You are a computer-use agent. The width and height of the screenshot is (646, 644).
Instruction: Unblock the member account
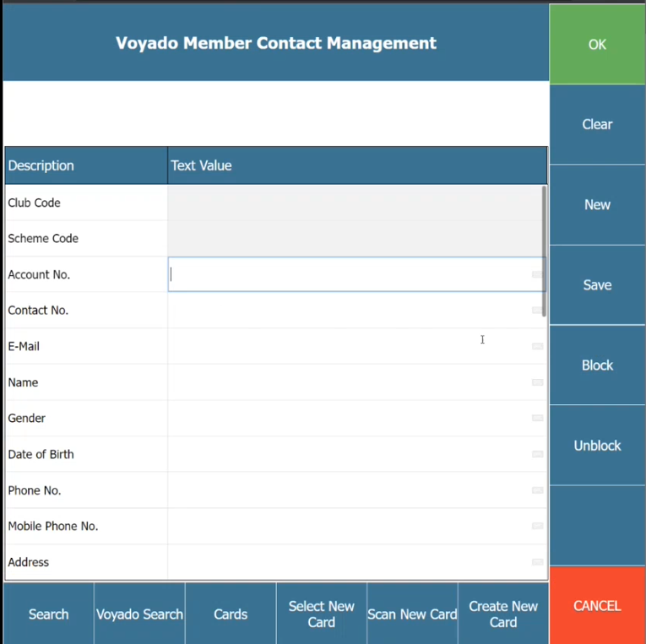[597, 445]
